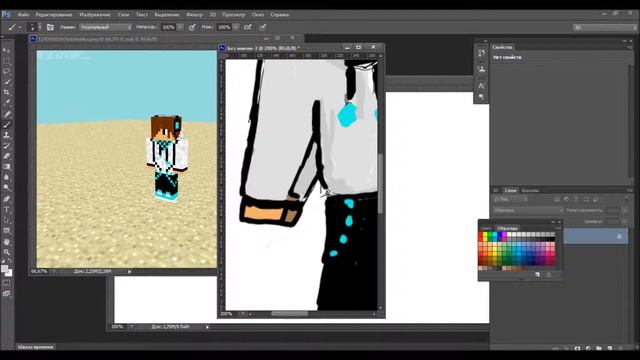
Task: Toggle Quick Mask mode icon
Action: pyautogui.click(x=7, y=282)
